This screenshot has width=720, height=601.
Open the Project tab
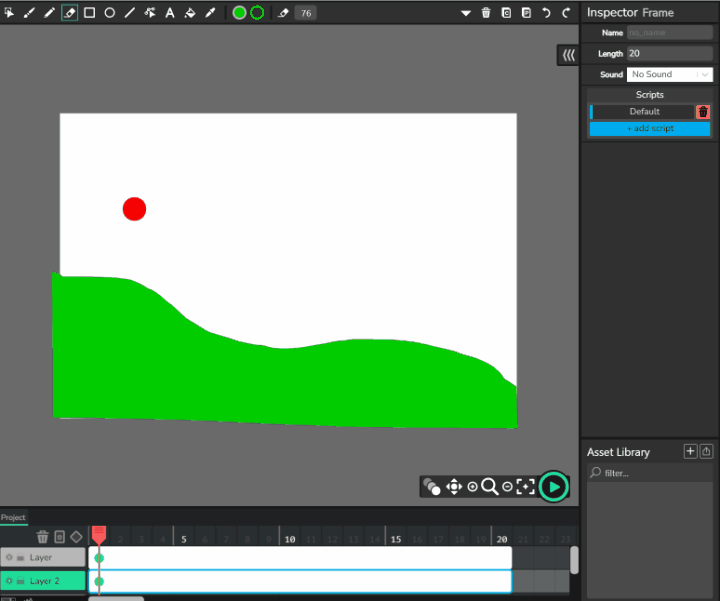(x=13, y=517)
